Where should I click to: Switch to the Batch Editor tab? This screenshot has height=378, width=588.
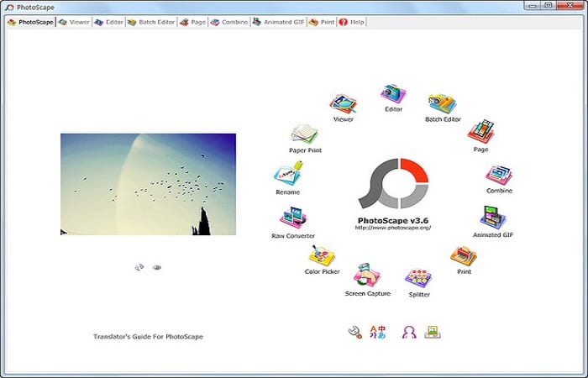[x=151, y=22]
